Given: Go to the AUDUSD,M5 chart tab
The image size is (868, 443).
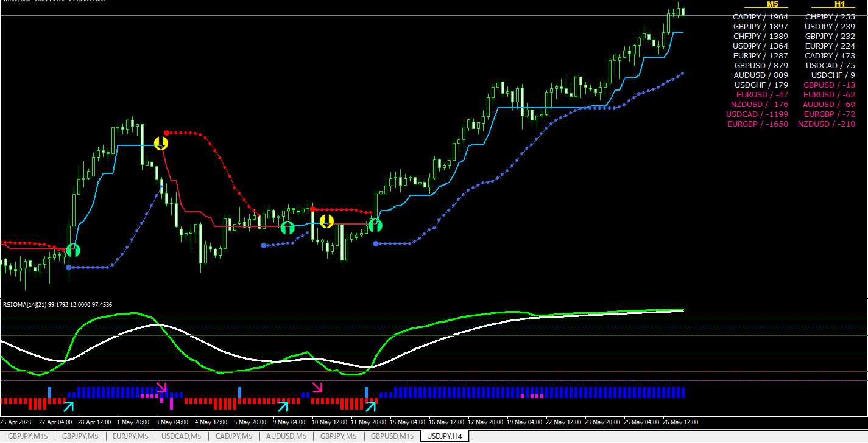Looking at the screenshot, I should pyautogui.click(x=287, y=436).
